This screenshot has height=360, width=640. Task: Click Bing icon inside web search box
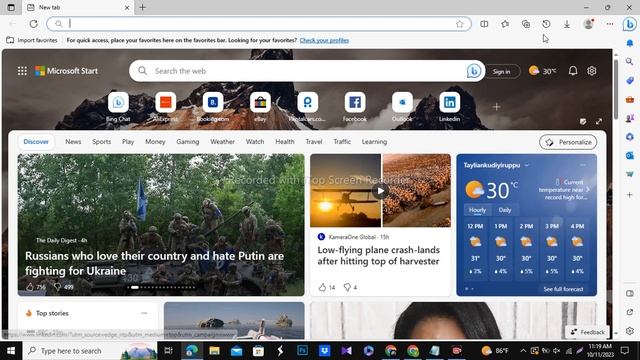pos(473,71)
